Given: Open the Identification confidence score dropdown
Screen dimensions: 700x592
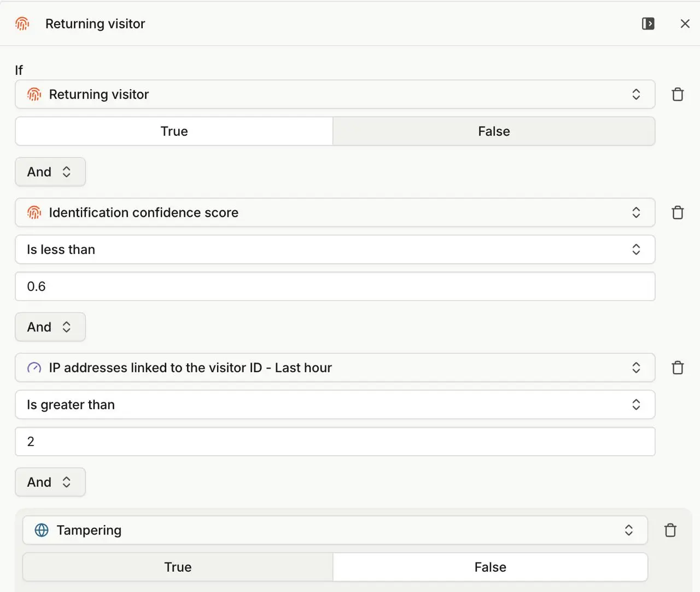Looking at the screenshot, I should [335, 212].
